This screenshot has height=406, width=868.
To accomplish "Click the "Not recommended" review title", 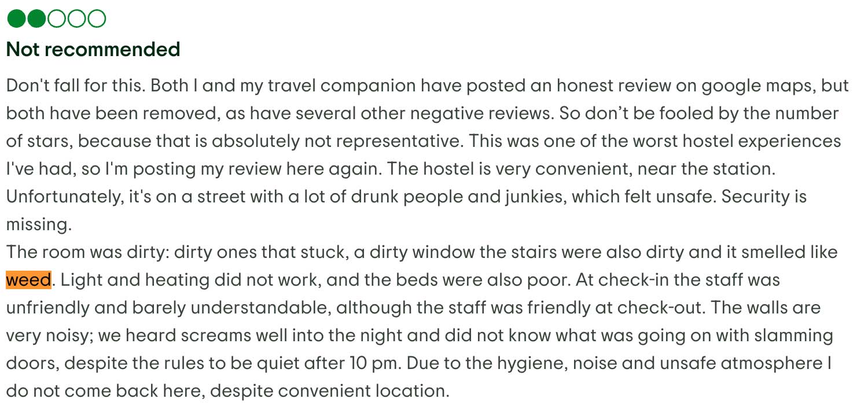I will (93, 50).
